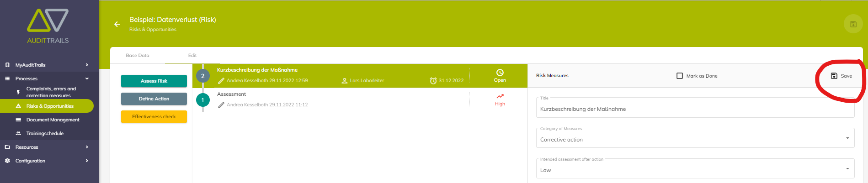This screenshot has width=868, height=183.
Task: Click the person icon next to Lars Laborleiter
Action: [345, 81]
